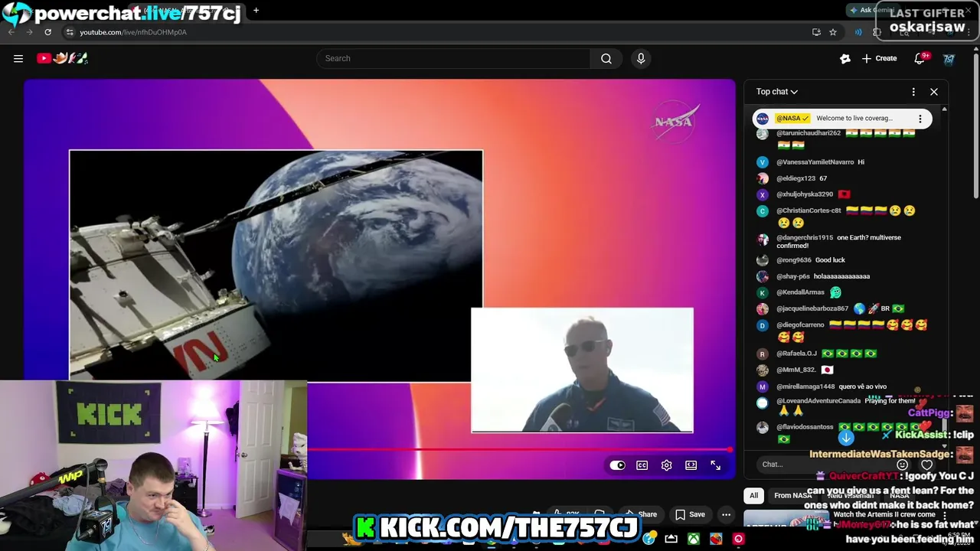Open the YouTube hamburger guide menu
This screenshot has width=980, height=551.
[18, 58]
